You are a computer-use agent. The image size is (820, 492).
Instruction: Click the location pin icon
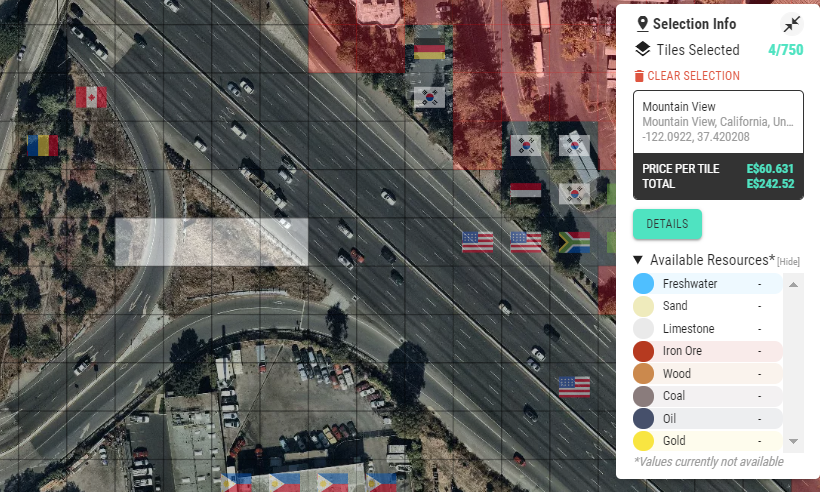(642, 24)
